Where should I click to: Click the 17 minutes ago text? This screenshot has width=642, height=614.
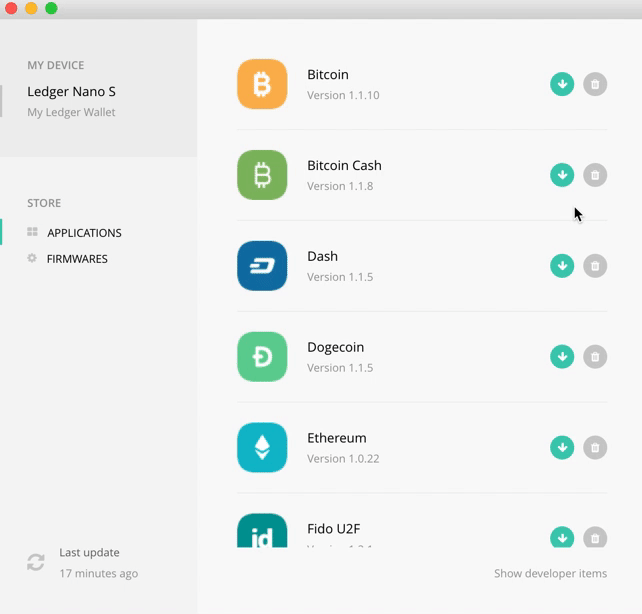[99, 573]
